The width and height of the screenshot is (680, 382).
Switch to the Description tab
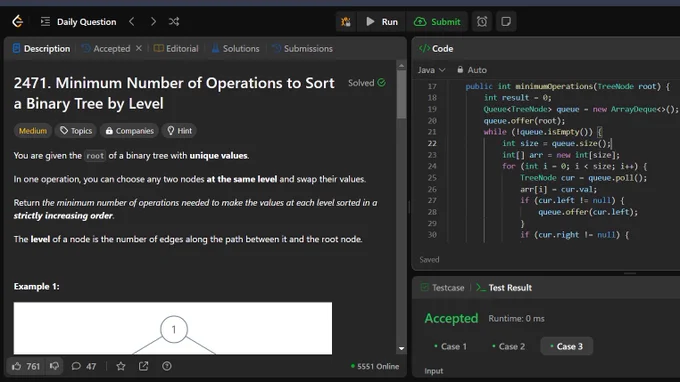[x=41, y=49]
